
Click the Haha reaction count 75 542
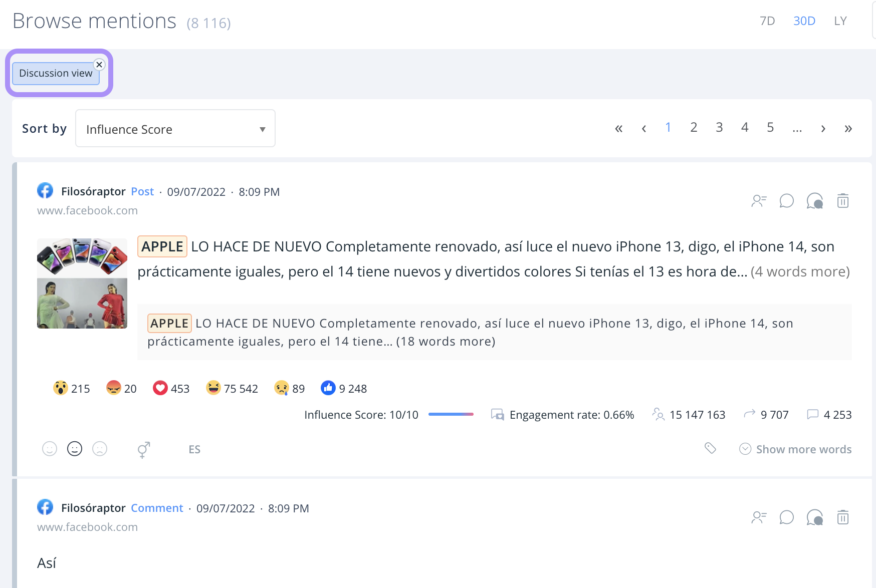click(x=232, y=388)
